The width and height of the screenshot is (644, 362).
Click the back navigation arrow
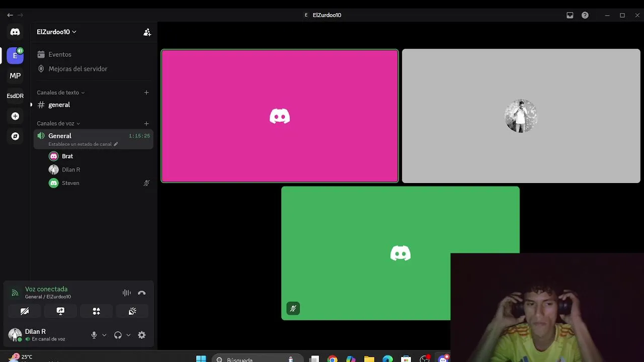pos(10,15)
